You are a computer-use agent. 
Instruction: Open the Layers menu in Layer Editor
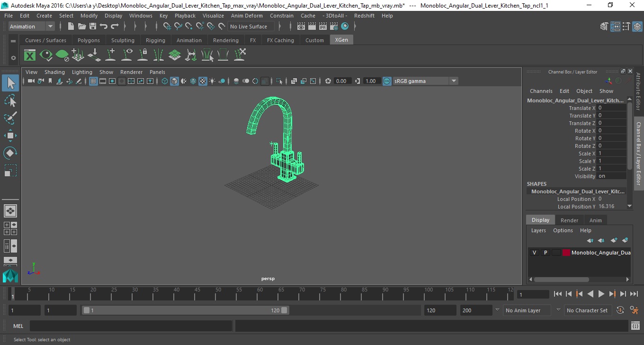(x=538, y=230)
